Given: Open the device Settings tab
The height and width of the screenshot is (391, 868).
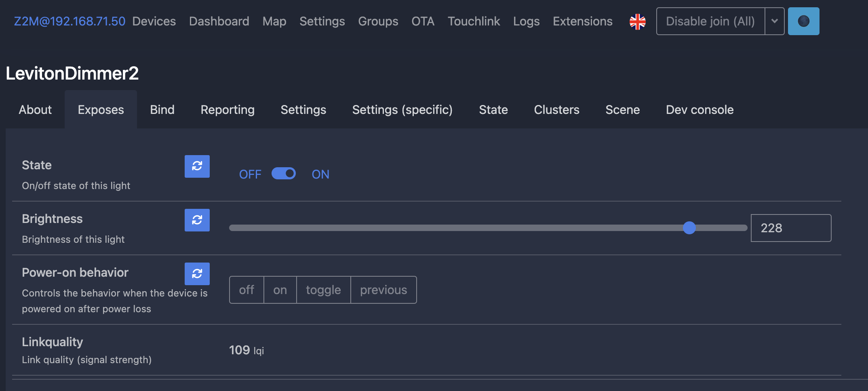Looking at the screenshot, I should pyautogui.click(x=303, y=109).
